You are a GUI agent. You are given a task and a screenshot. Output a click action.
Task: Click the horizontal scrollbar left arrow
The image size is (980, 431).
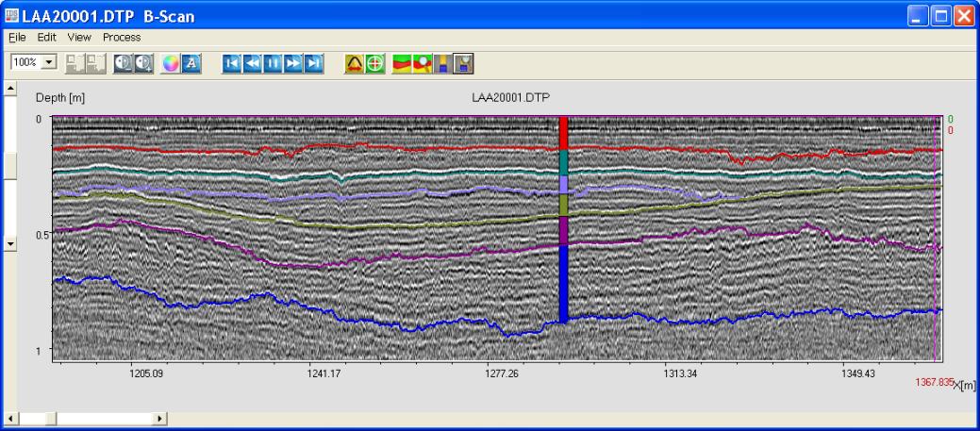pyautogui.click(x=10, y=419)
